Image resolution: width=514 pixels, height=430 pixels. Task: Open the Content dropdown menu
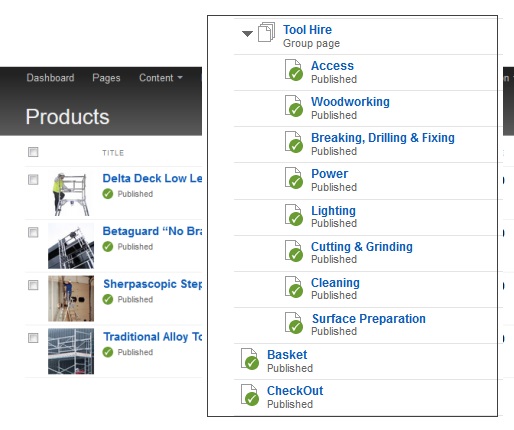[161, 78]
